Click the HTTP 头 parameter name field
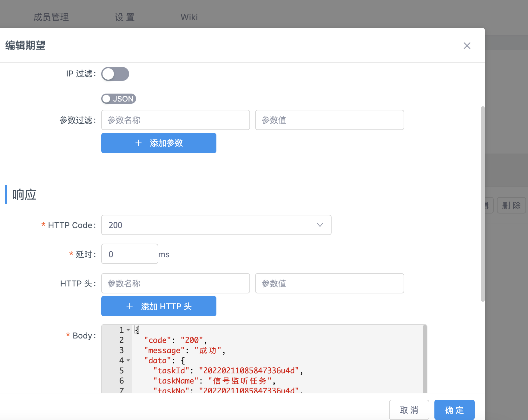528x420 pixels. [x=175, y=283]
